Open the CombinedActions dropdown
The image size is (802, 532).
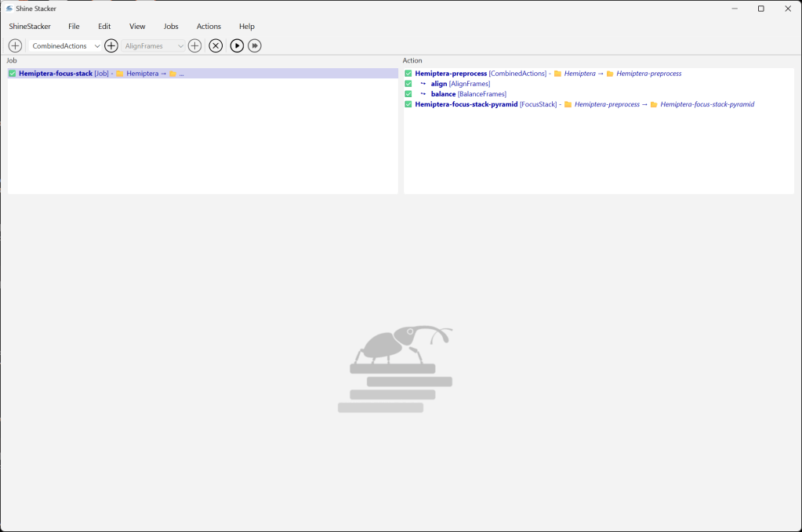[65, 46]
